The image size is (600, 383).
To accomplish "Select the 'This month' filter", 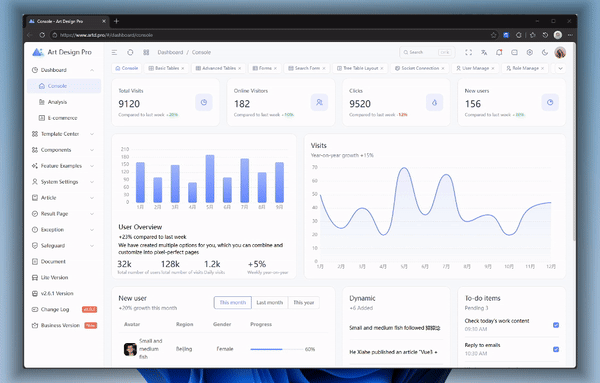I will click(233, 303).
